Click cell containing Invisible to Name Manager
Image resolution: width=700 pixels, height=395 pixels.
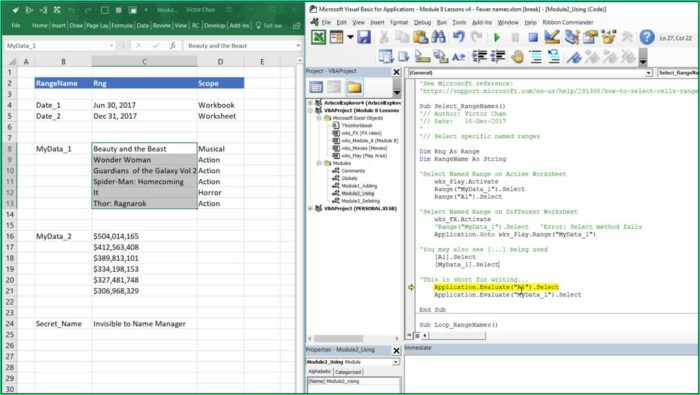tap(144, 324)
